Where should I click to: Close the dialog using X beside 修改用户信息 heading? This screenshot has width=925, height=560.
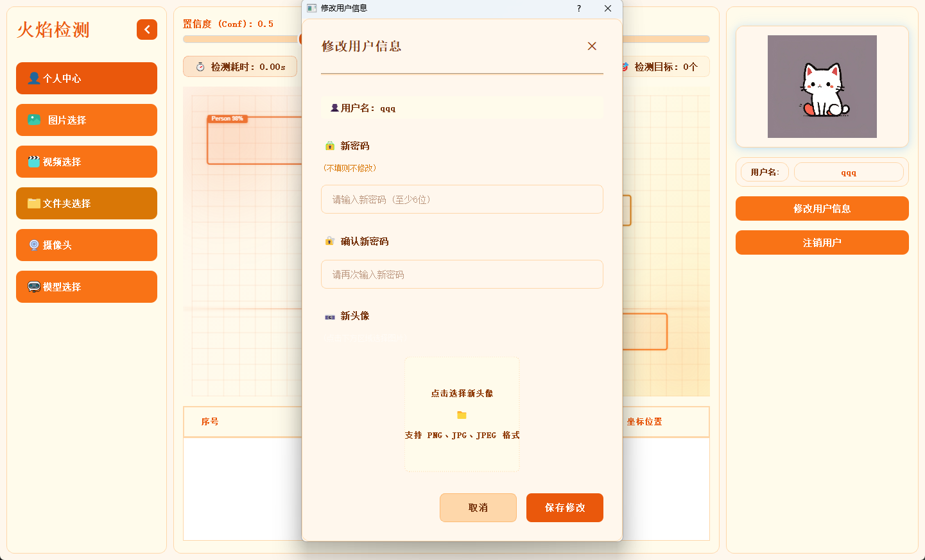point(592,46)
